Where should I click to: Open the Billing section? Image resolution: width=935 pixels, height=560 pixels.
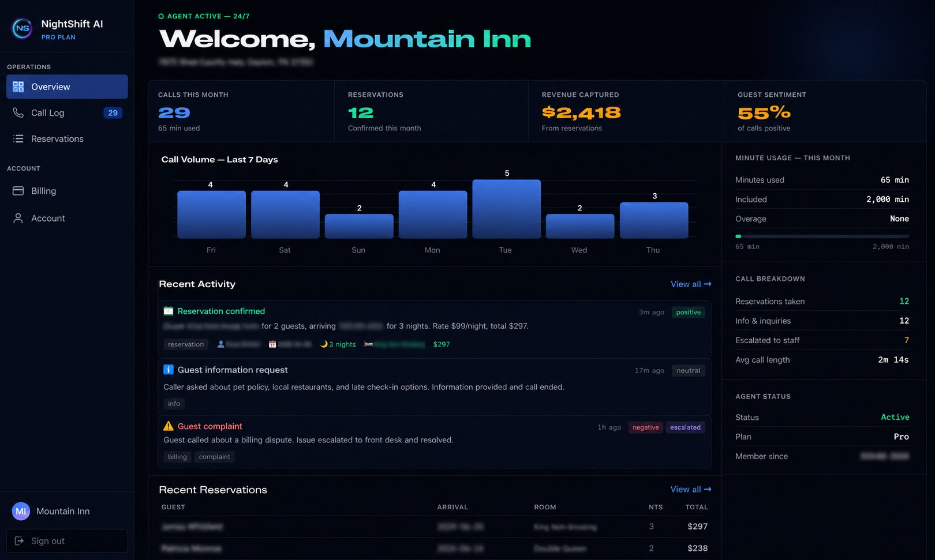point(67,190)
